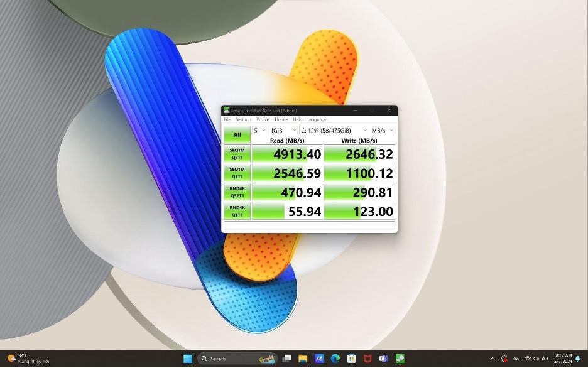This screenshot has width=588, height=368.
Task: Open Microsoft Teams from the taskbar
Action: pyautogui.click(x=383, y=359)
